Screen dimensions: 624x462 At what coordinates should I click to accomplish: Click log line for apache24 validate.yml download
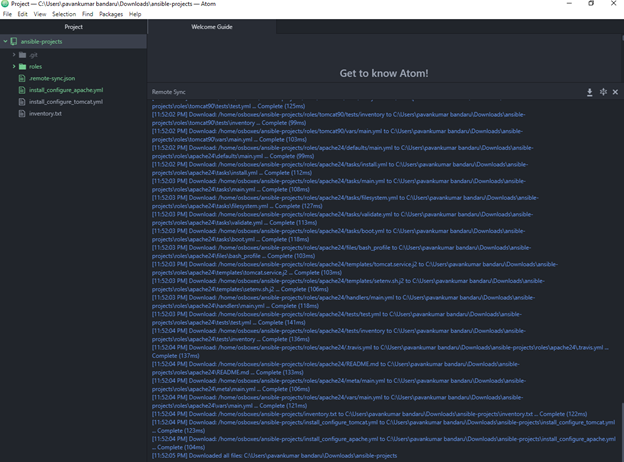342,218
